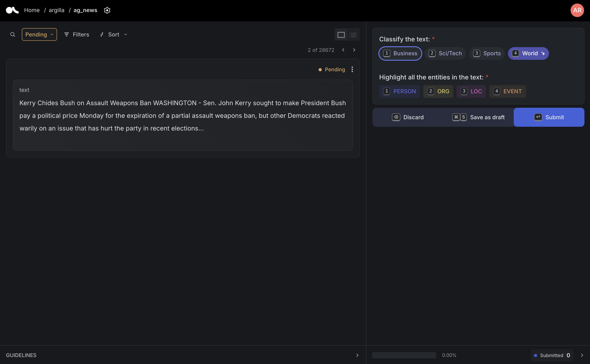Open the Sort dropdown
The width and height of the screenshot is (590, 364).
[x=114, y=34]
